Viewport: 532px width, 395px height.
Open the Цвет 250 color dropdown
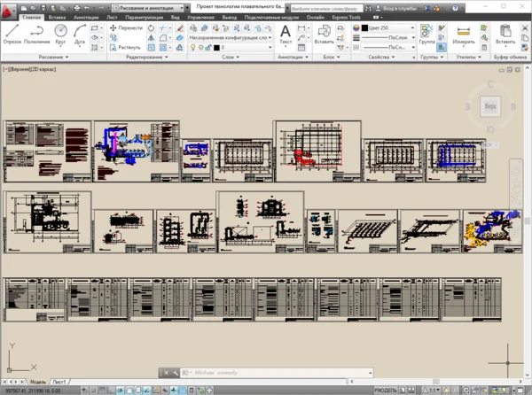pyautogui.click(x=387, y=27)
